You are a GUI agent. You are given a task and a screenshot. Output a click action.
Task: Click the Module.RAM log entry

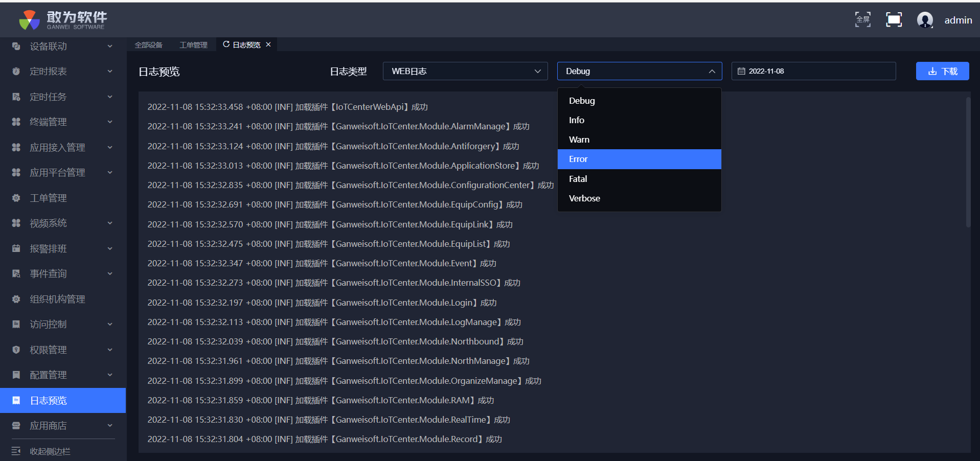321,400
